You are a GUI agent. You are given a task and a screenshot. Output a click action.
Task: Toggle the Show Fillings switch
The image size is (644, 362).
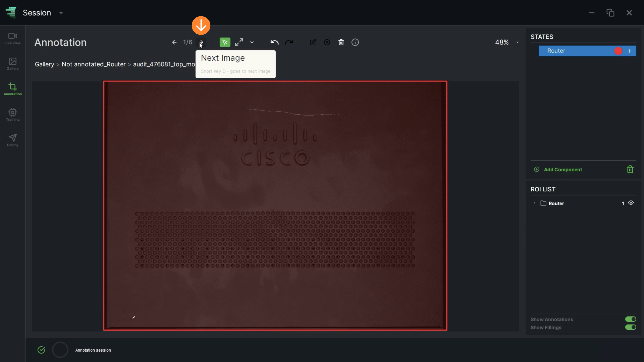631,327
